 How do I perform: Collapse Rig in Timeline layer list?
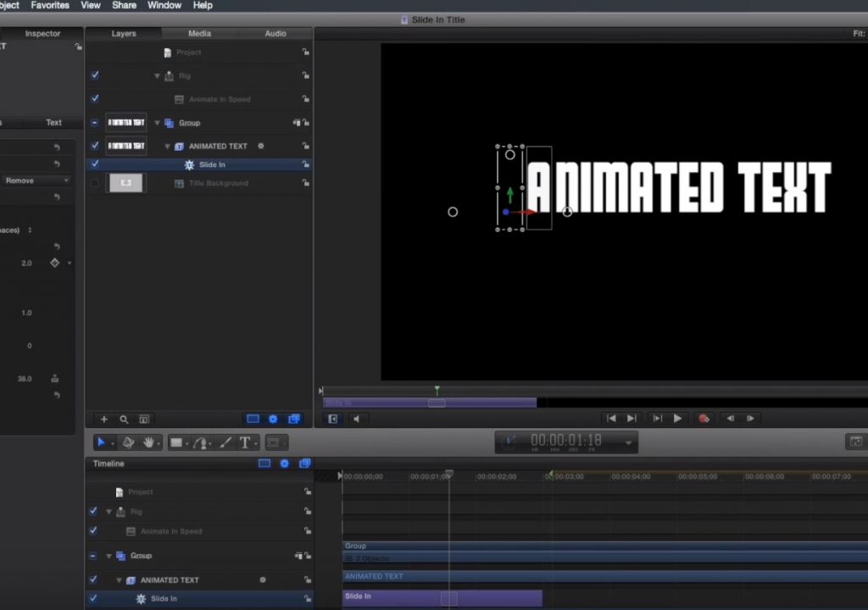click(x=109, y=512)
